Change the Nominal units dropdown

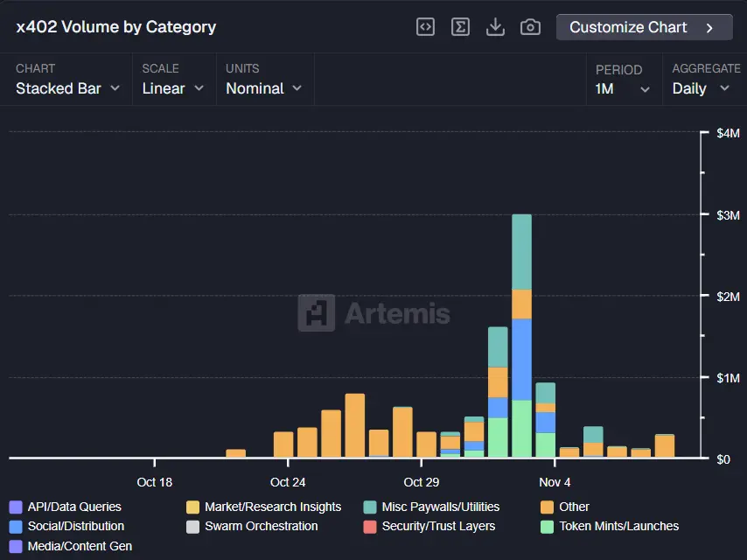pyautogui.click(x=263, y=88)
